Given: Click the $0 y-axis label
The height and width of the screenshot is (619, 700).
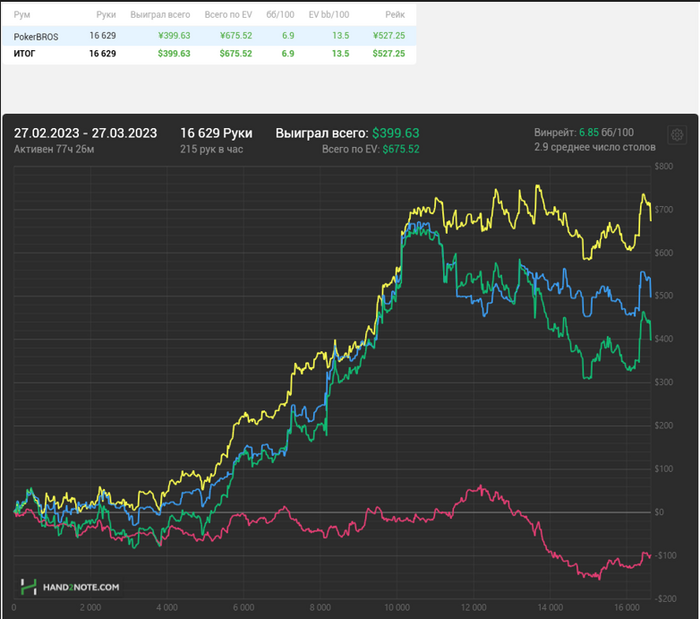Looking at the screenshot, I should coord(659,512).
